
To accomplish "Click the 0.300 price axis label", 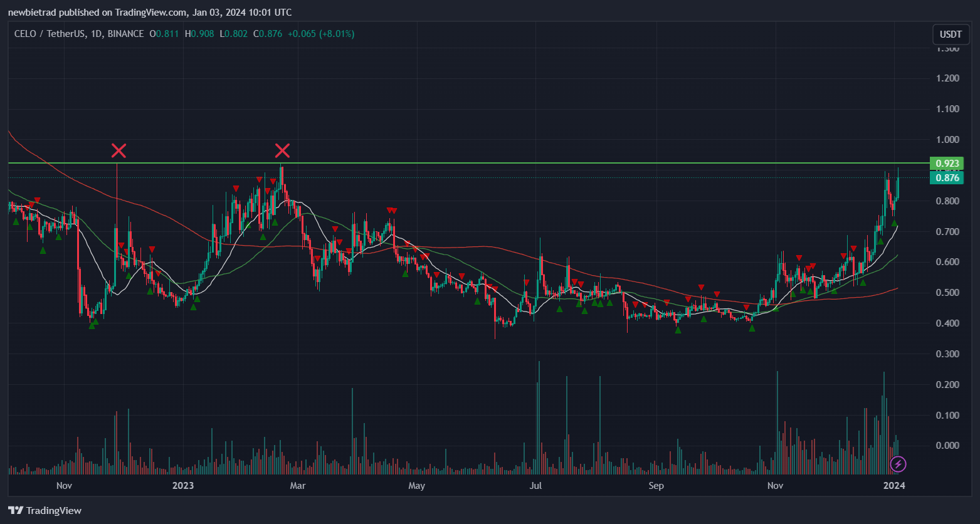I will (x=947, y=354).
